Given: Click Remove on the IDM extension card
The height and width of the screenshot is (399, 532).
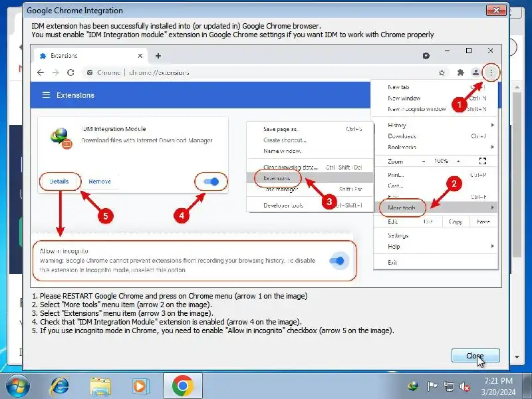Looking at the screenshot, I should (100, 181).
